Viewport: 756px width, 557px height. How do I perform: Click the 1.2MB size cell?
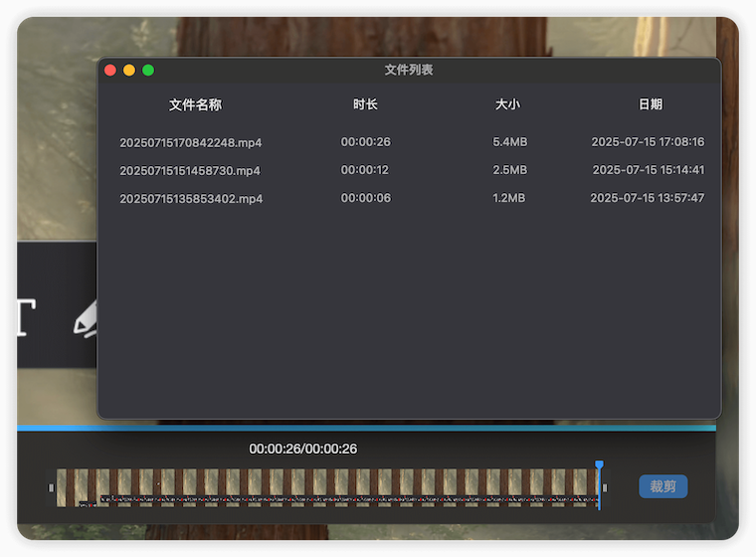(x=508, y=199)
